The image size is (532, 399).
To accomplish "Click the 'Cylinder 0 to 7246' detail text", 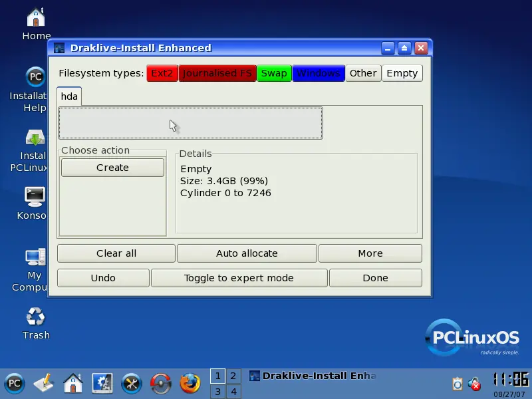I will click(225, 193).
